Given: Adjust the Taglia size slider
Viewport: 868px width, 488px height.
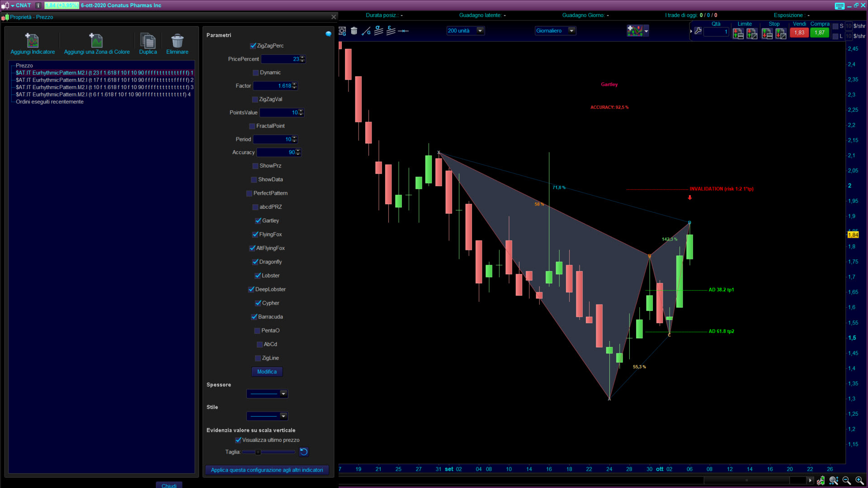Looking at the screenshot, I should (x=258, y=452).
